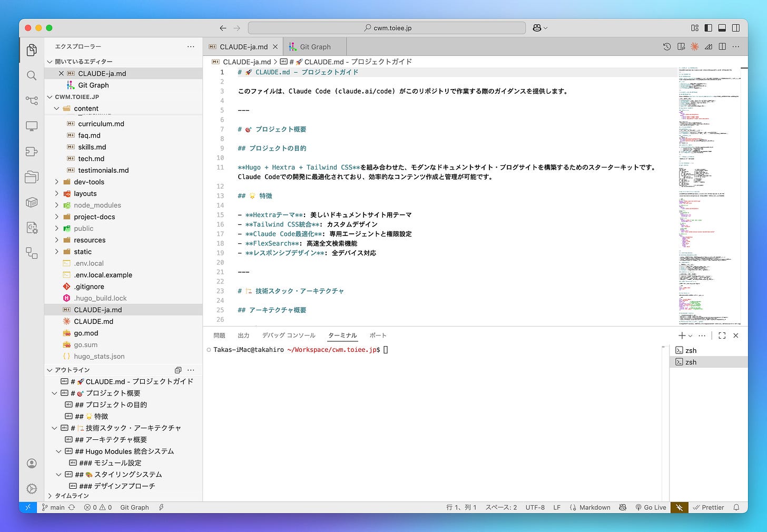Expand the dev-tools folder
767x532 pixels.
[88, 182]
